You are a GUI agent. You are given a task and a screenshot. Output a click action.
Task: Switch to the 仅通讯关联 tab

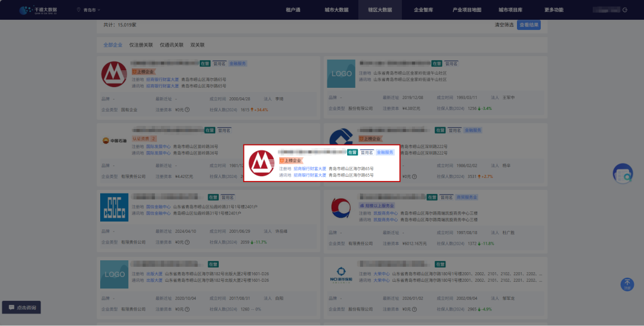(172, 45)
